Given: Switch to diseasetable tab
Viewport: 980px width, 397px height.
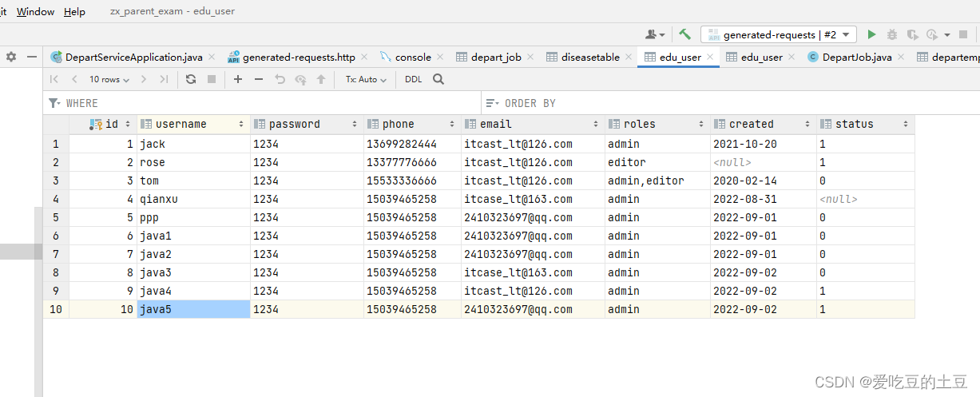Looking at the screenshot, I should click(590, 57).
